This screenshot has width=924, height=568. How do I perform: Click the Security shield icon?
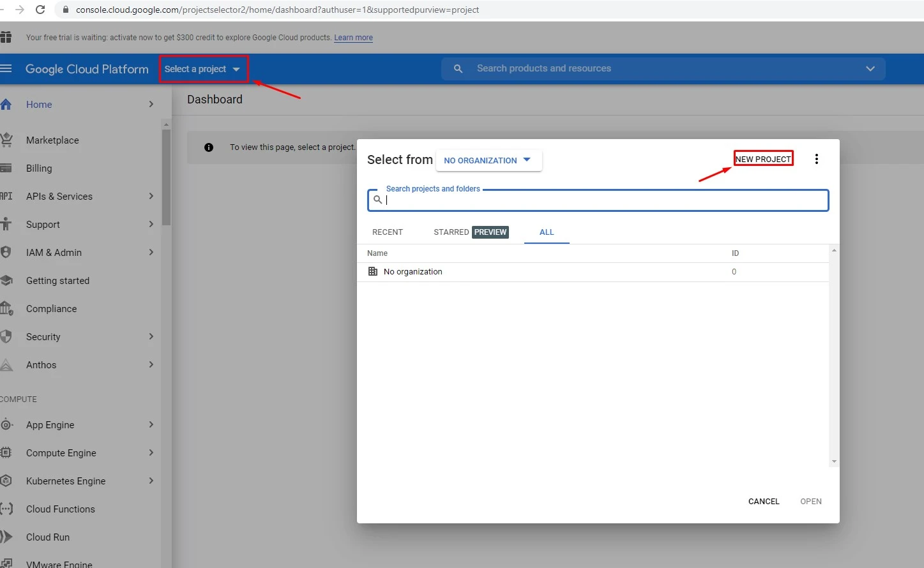pyautogui.click(x=6, y=336)
